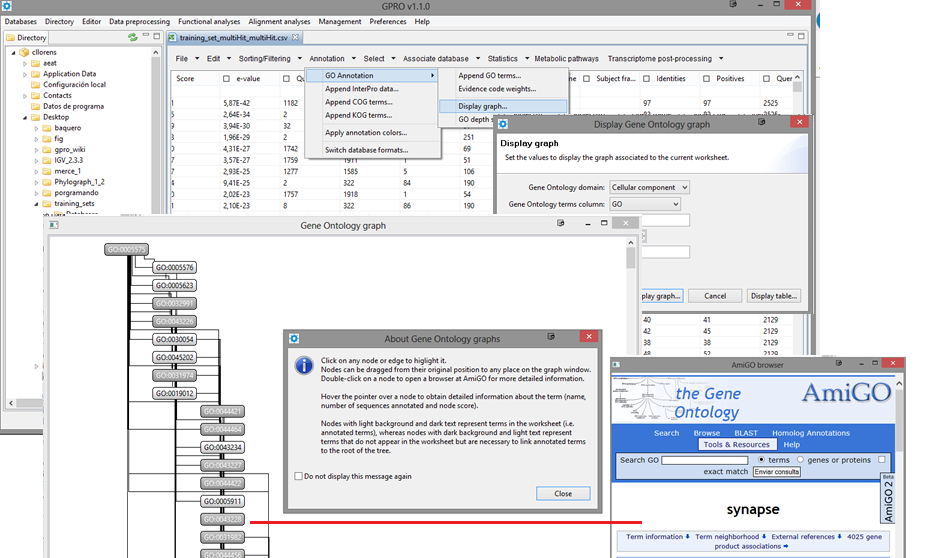Image resolution: width=950 pixels, height=558 pixels.
Task: Click the Close button in About dialog
Action: (563, 493)
